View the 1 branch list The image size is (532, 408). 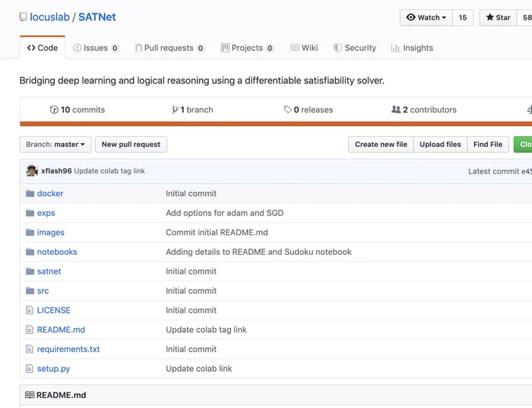192,109
